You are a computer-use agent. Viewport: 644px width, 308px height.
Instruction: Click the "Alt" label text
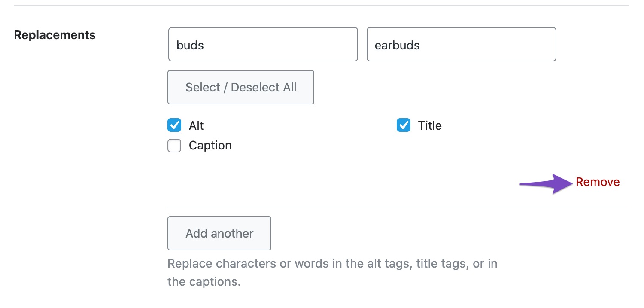pyautogui.click(x=196, y=125)
